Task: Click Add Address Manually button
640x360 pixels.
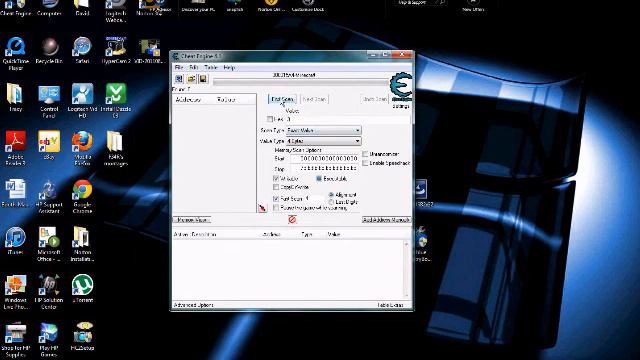Action: (x=386, y=220)
